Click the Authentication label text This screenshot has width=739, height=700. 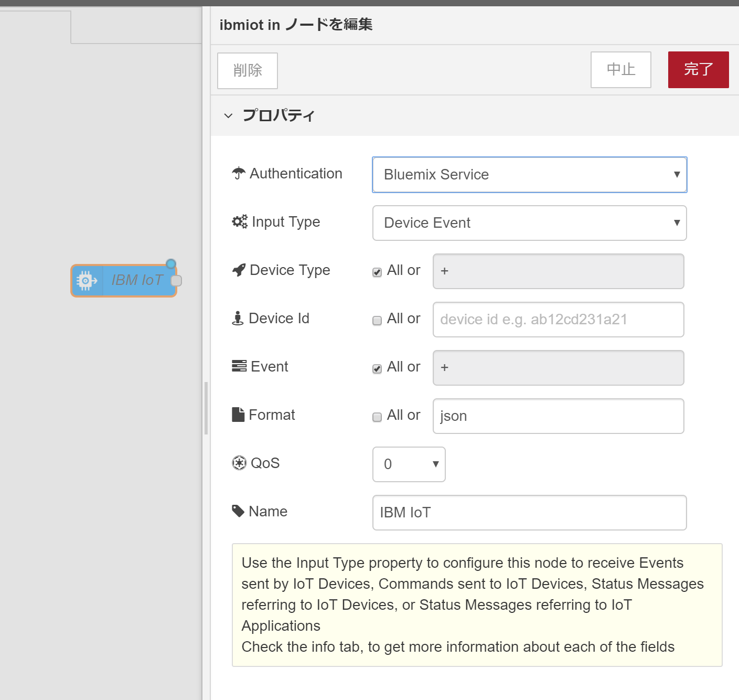click(x=296, y=173)
